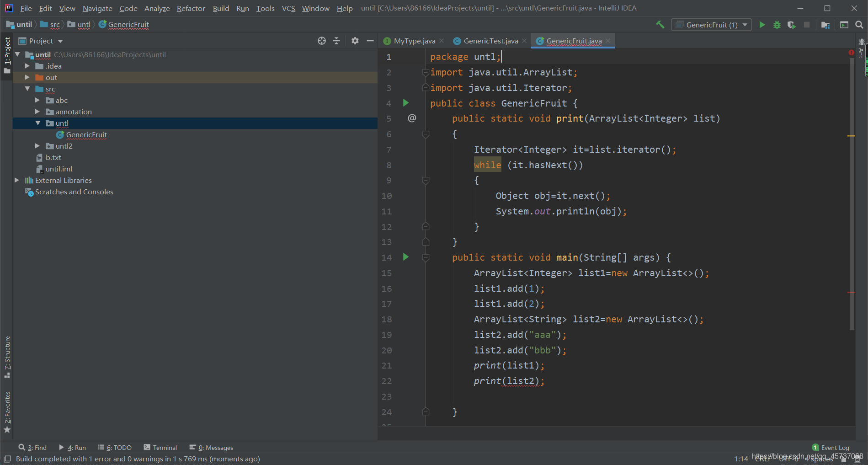Open the 0: Messages tool window
Screen dimensions: 868x465
pyautogui.click(x=211, y=448)
